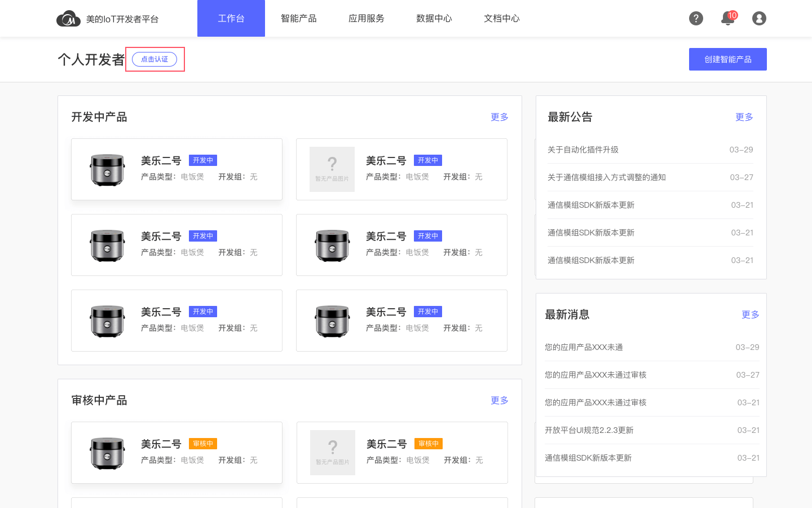This screenshot has width=812, height=508.
Task: Click the 个人开发者 heading
Action: pos(91,60)
